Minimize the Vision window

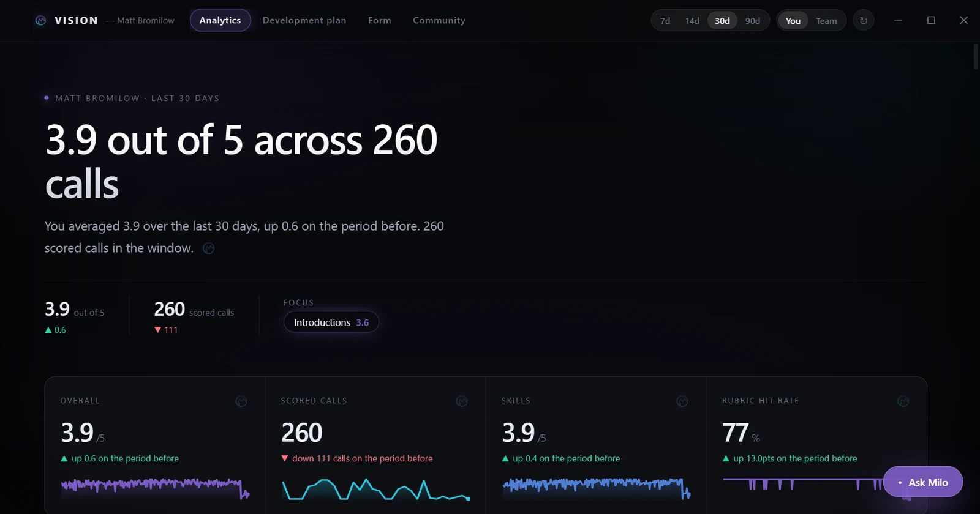(898, 20)
